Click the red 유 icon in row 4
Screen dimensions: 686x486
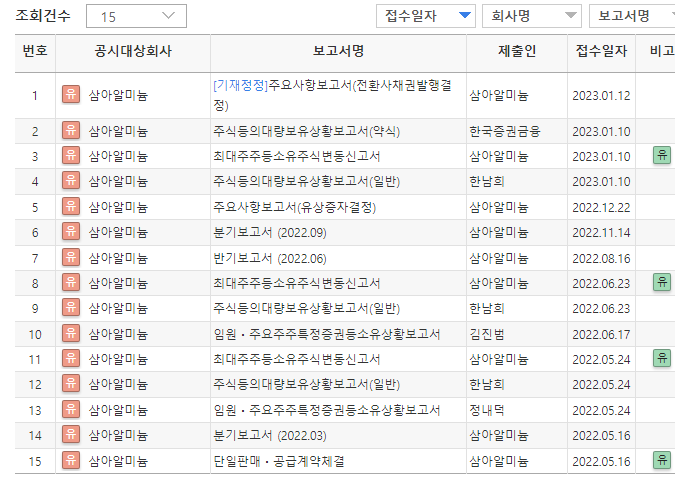click(71, 181)
